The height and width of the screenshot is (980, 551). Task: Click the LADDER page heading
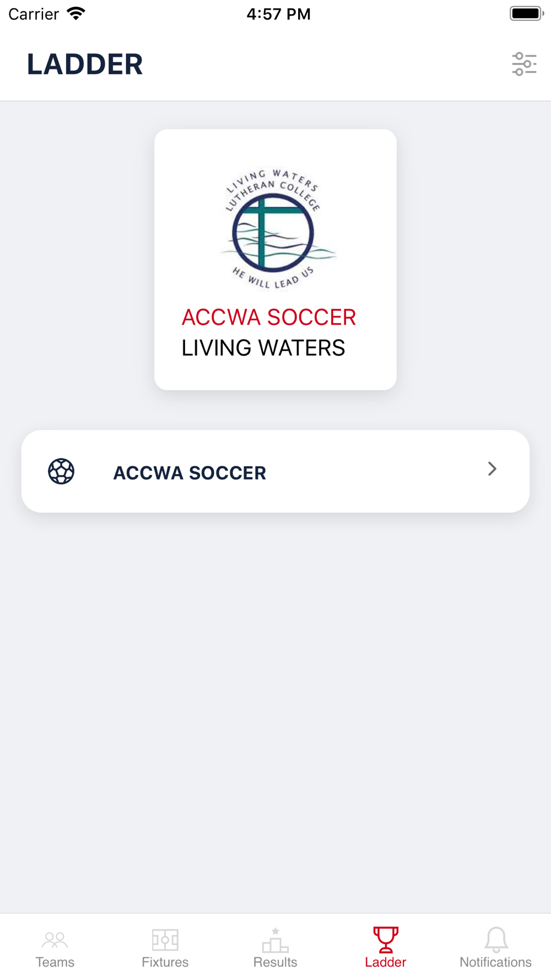[x=85, y=64]
